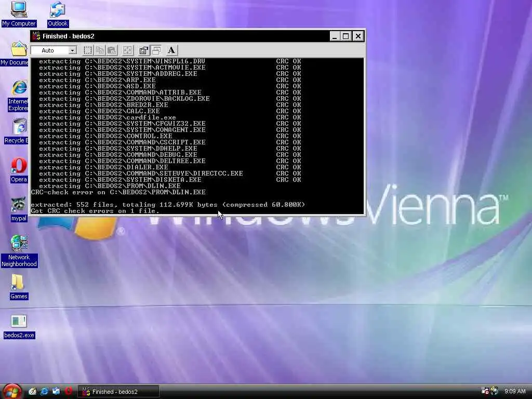The image size is (532, 399).
Task: Minimize the Finished - bedos2 window
Action: (335, 36)
